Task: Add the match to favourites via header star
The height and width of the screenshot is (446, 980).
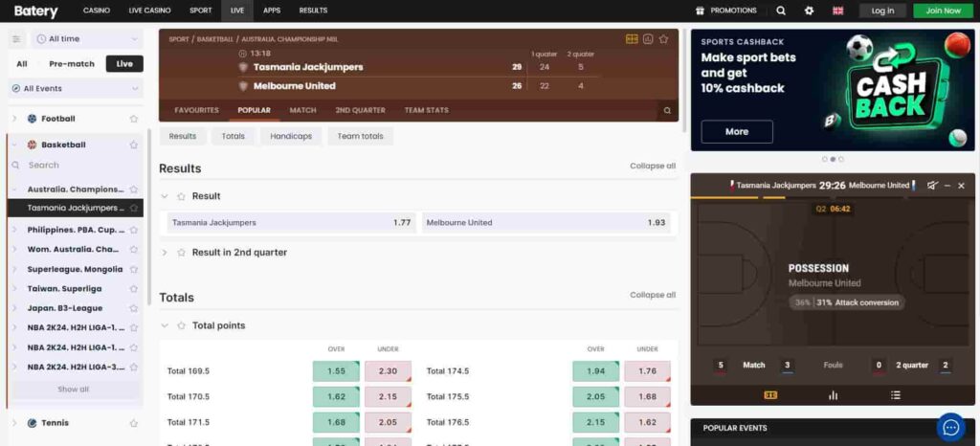Action: point(664,39)
